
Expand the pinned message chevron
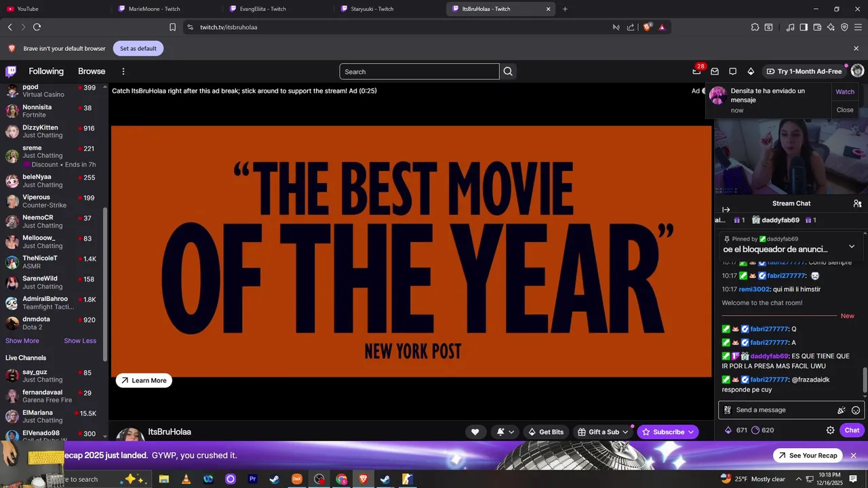click(852, 246)
